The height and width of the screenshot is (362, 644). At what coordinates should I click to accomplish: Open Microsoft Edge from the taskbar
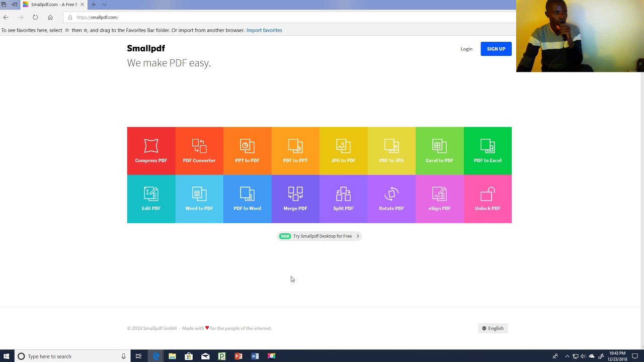coord(156,356)
